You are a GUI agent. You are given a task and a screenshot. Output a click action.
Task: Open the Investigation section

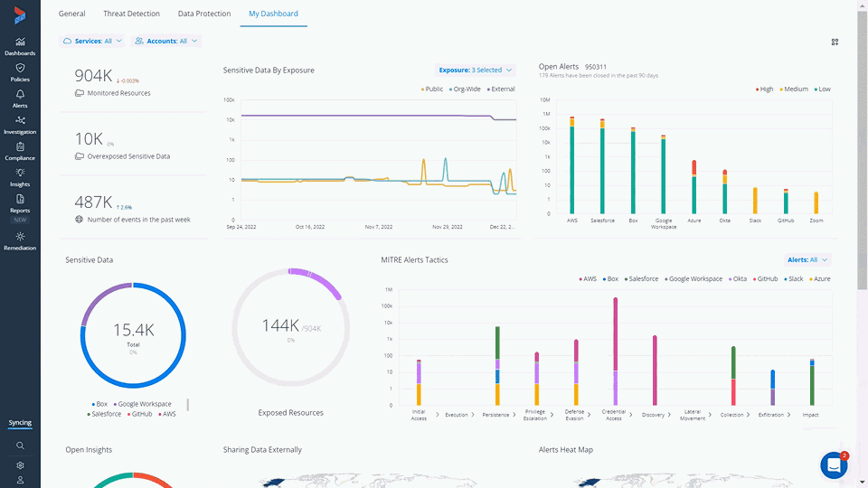[20, 125]
